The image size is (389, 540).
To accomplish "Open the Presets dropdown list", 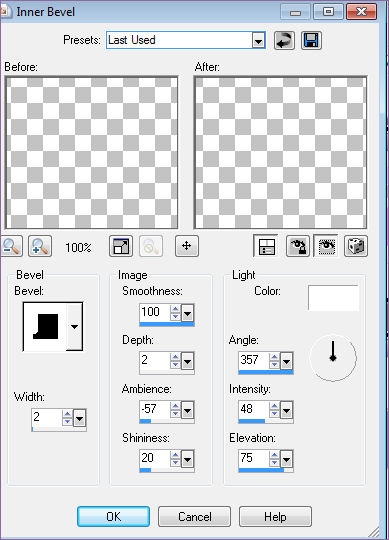I will [x=258, y=41].
